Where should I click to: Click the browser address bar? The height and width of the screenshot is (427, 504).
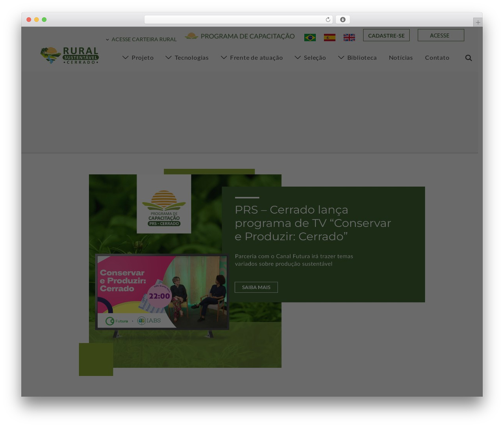coord(239,20)
